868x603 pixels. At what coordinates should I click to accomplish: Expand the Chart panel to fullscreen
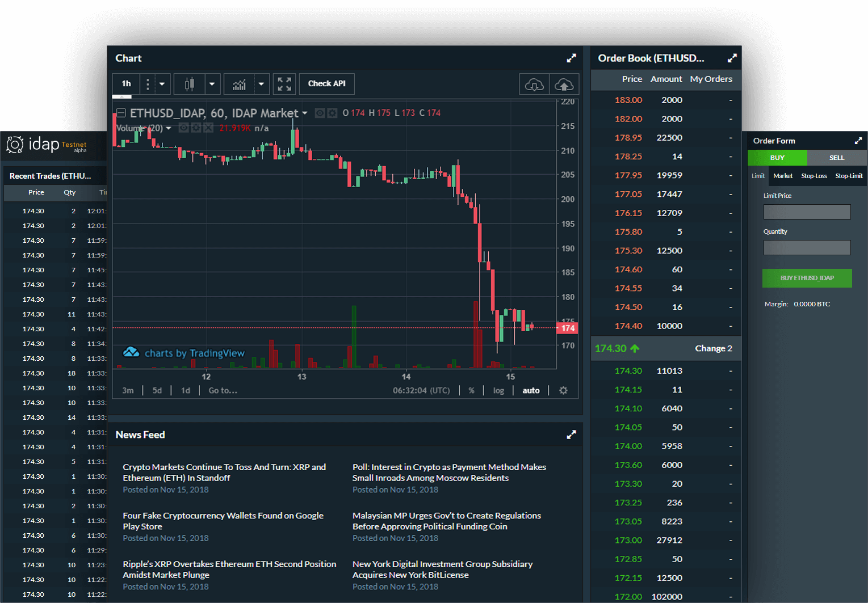click(x=571, y=58)
